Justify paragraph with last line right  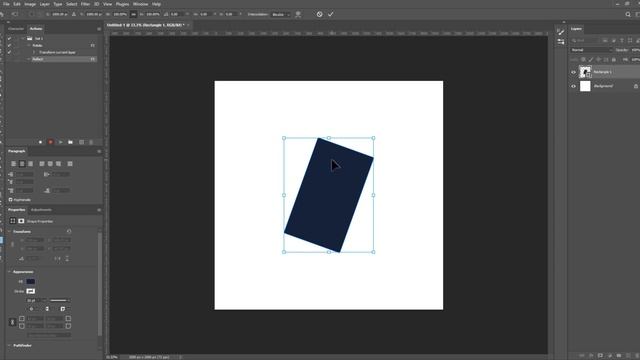point(58,164)
